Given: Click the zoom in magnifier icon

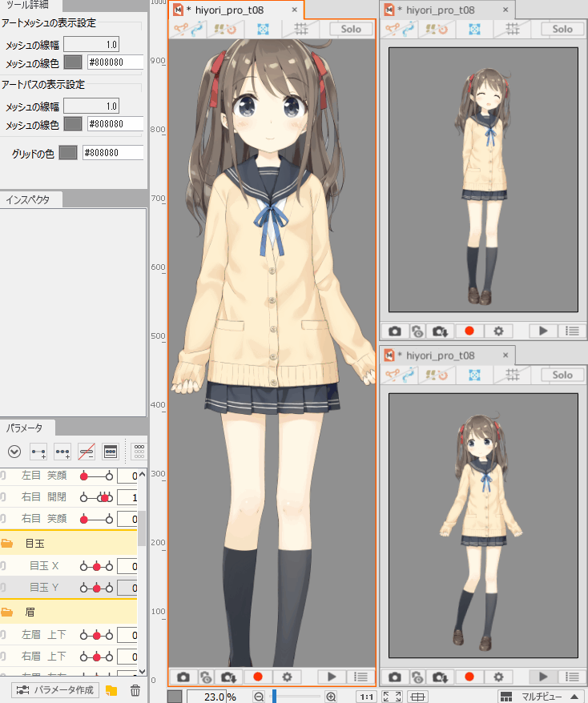Looking at the screenshot, I should [x=331, y=697].
